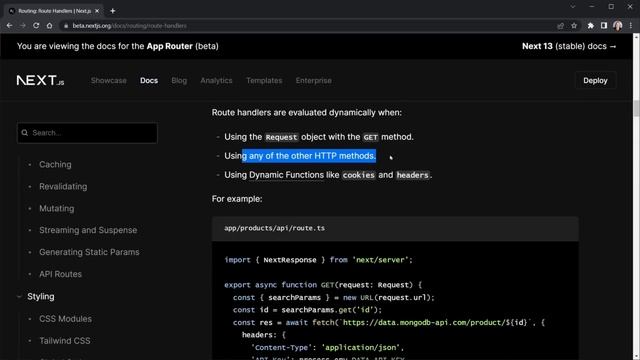This screenshot has height=360, width=640.
Task: Open the Templates nav item
Action: 264,80
